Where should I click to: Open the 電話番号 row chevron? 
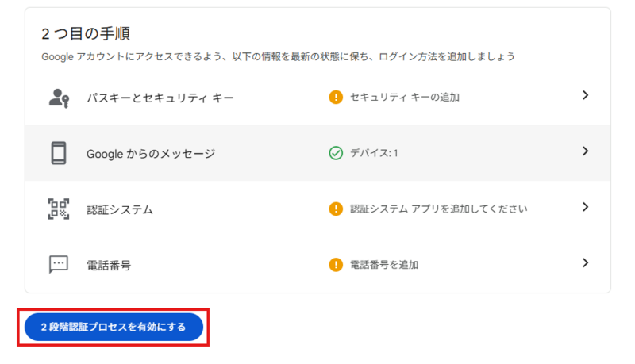585,262
